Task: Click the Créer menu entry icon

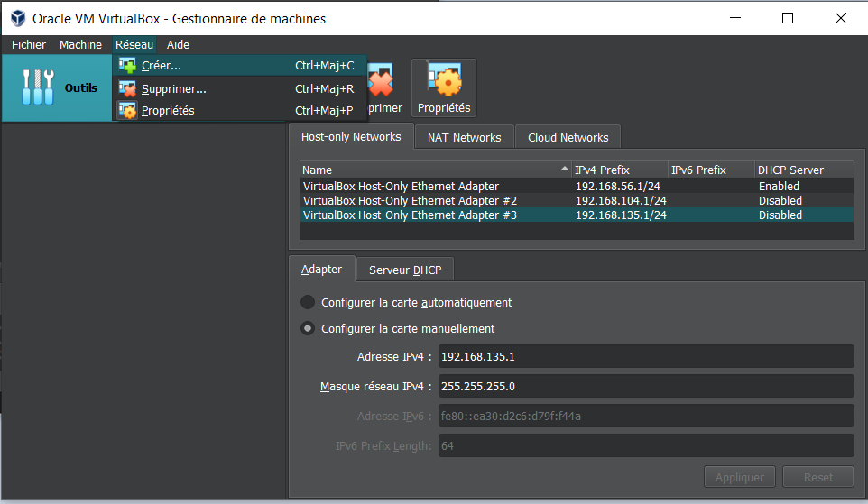Action: (127, 65)
